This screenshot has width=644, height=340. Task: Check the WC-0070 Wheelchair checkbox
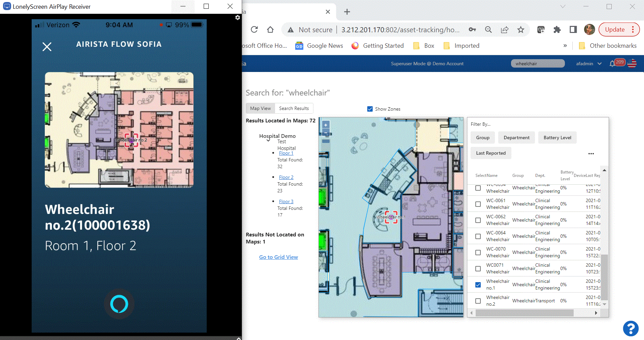pos(478,252)
